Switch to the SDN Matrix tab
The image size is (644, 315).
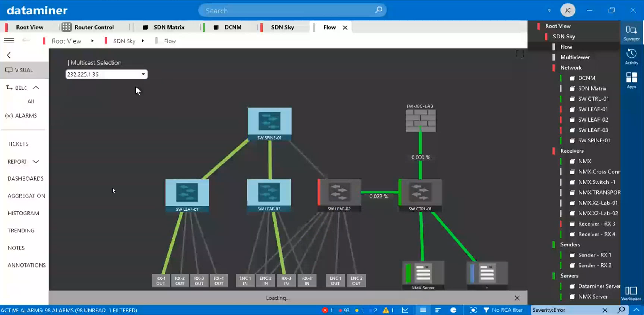tap(169, 27)
